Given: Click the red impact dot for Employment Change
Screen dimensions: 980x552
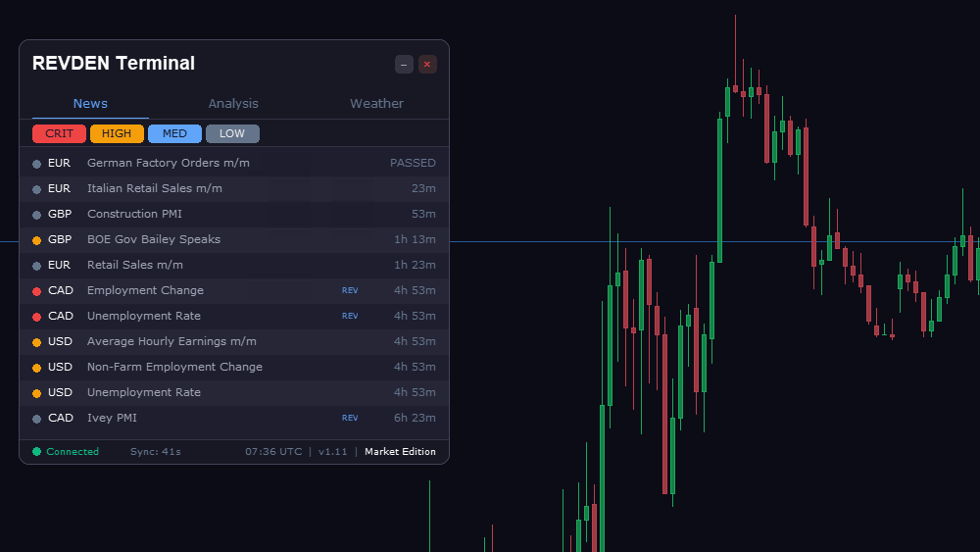Looking at the screenshot, I should click(x=37, y=291).
